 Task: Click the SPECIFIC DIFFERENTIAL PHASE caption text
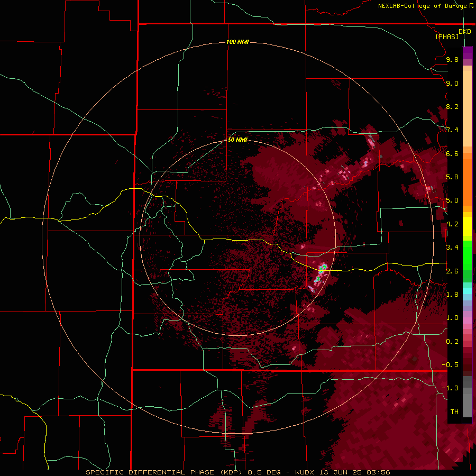pos(150,472)
